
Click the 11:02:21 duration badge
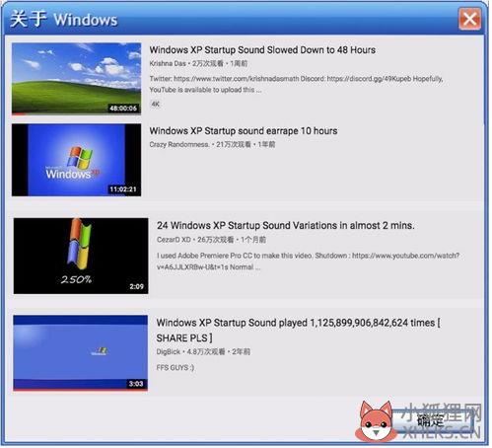[123, 189]
